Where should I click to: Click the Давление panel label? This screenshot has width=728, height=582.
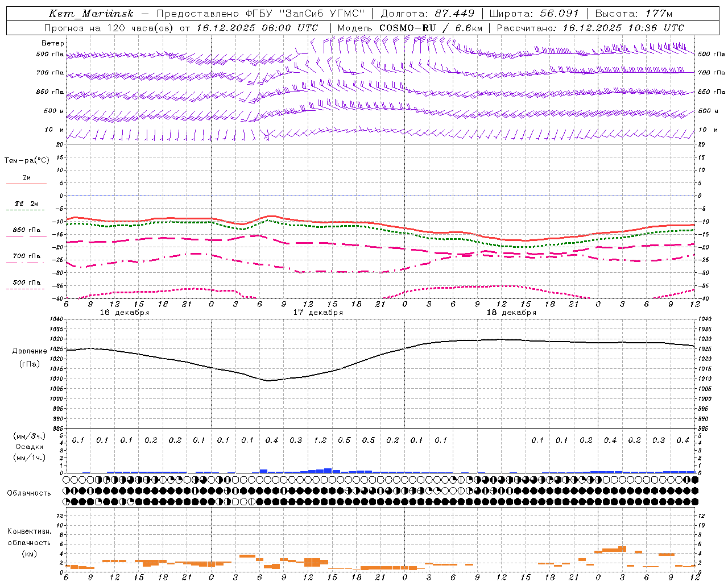30,351
